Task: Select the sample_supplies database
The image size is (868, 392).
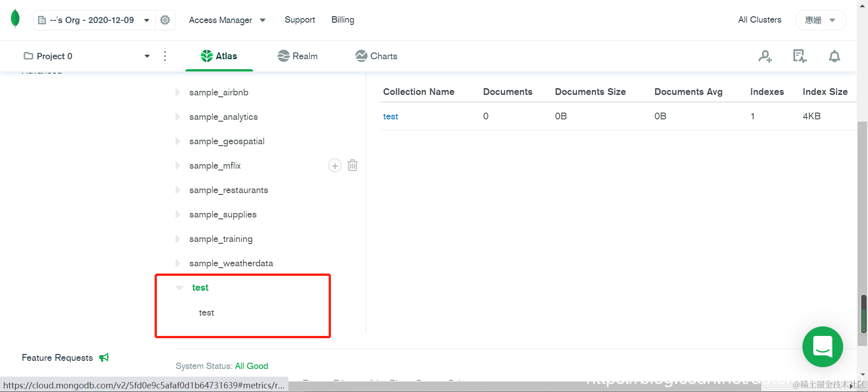Action: (x=223, y=214)
